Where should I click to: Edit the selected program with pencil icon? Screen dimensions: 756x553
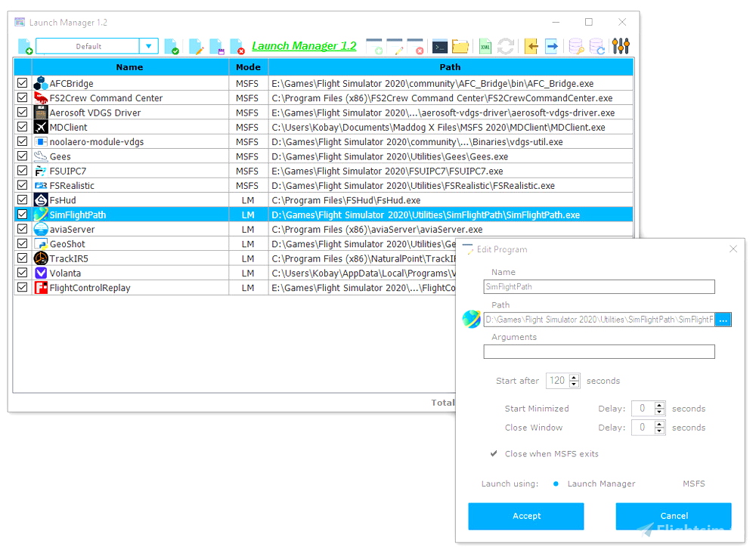195,46
